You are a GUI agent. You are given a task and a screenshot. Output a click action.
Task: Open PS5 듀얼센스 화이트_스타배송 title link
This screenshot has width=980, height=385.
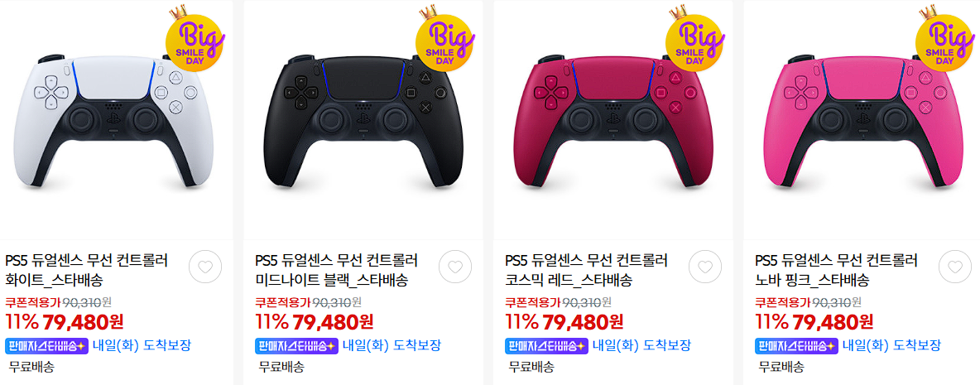pyautogui.click(x=86, y=270)
